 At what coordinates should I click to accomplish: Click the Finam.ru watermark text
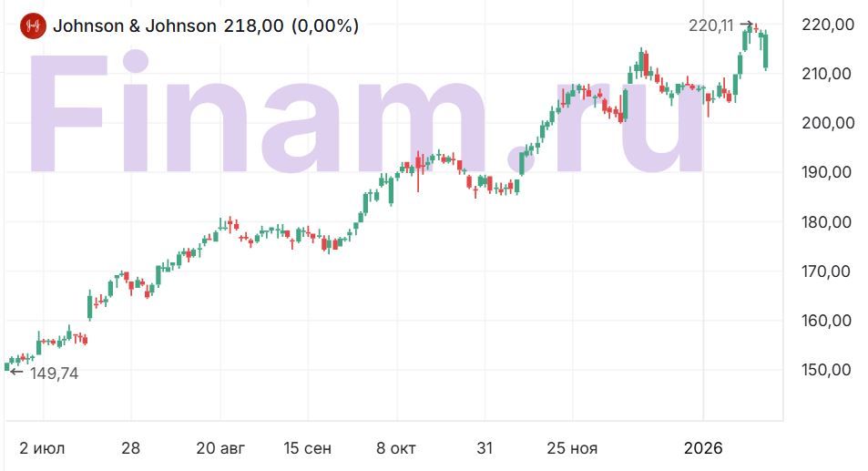pos(364,114)
